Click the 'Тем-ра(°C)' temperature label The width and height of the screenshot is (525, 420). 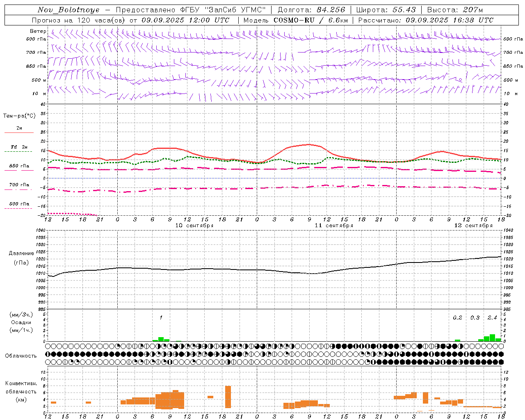click(19, 116)
